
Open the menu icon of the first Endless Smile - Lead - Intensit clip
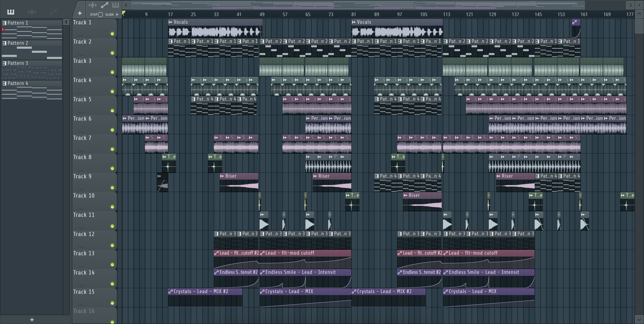(262, 273)
